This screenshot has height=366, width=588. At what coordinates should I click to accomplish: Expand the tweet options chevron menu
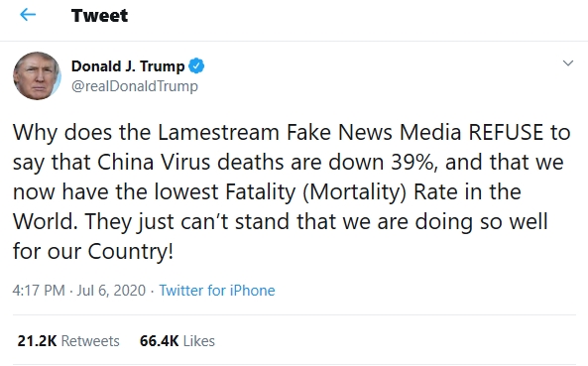click(x=568, y=63)
